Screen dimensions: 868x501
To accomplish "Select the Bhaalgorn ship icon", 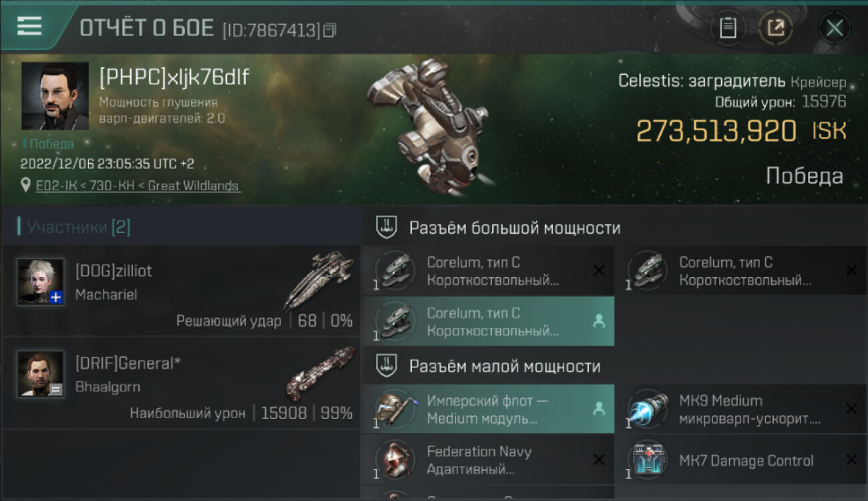I will coord(320,372).
